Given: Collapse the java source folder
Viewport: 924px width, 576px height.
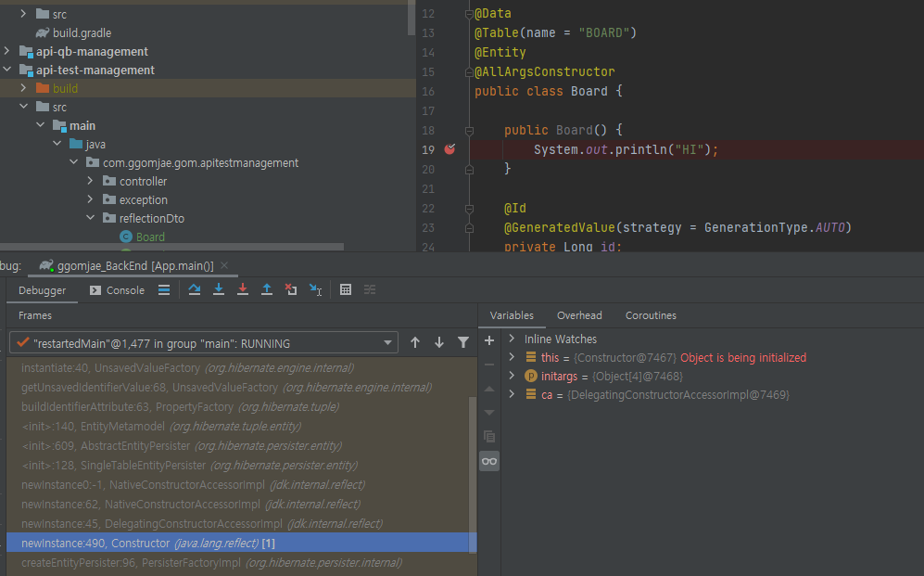Looking at the screenshot, I should (57, 144).
